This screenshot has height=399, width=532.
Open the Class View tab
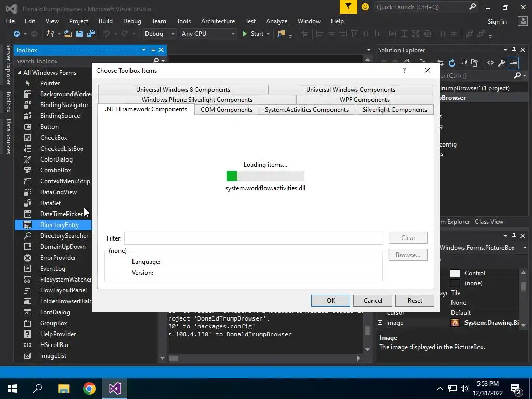click(489, 221)
